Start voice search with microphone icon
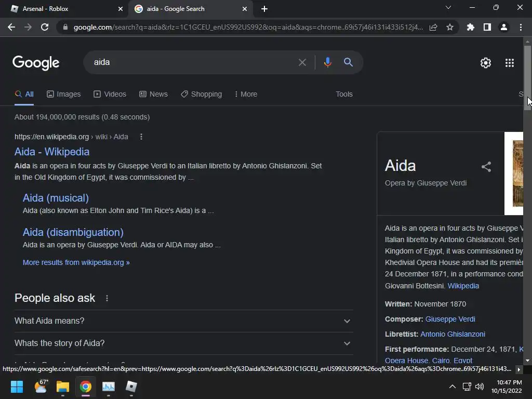532x399 pixels. pos(327,62)
